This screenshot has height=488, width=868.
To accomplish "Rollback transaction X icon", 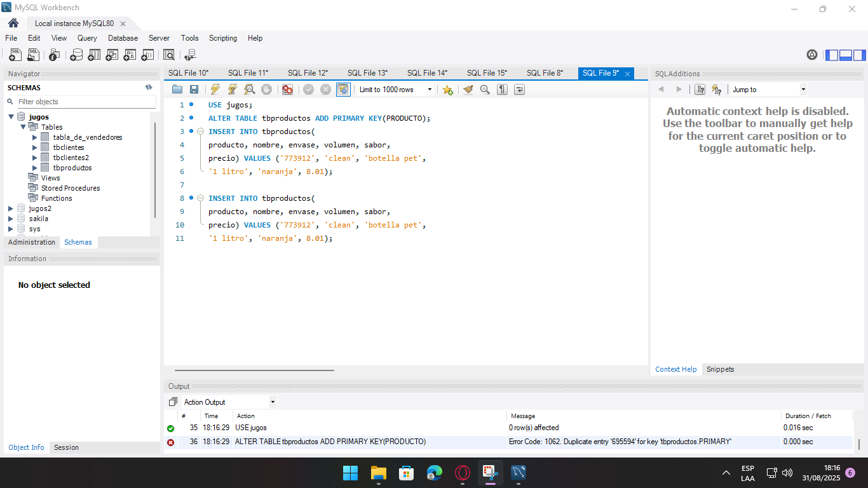I will pyautogui.click(x=326, y=90).
